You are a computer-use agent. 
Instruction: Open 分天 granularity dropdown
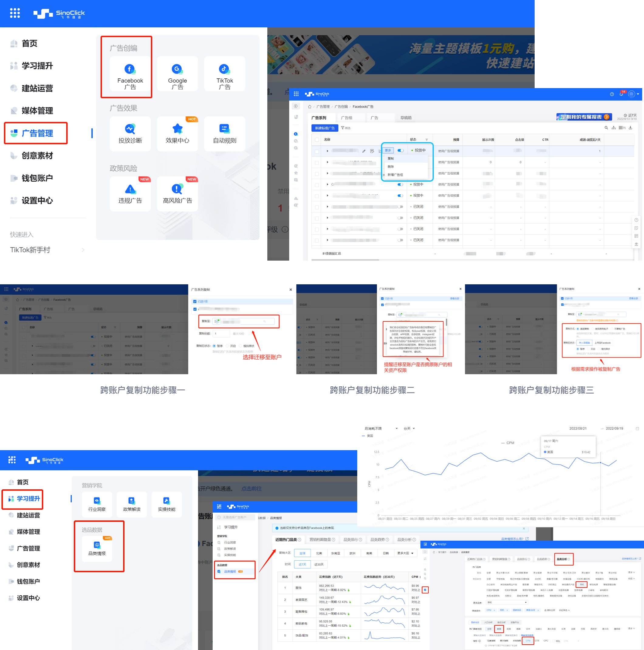pyautogui.click(x=409, y=429)
